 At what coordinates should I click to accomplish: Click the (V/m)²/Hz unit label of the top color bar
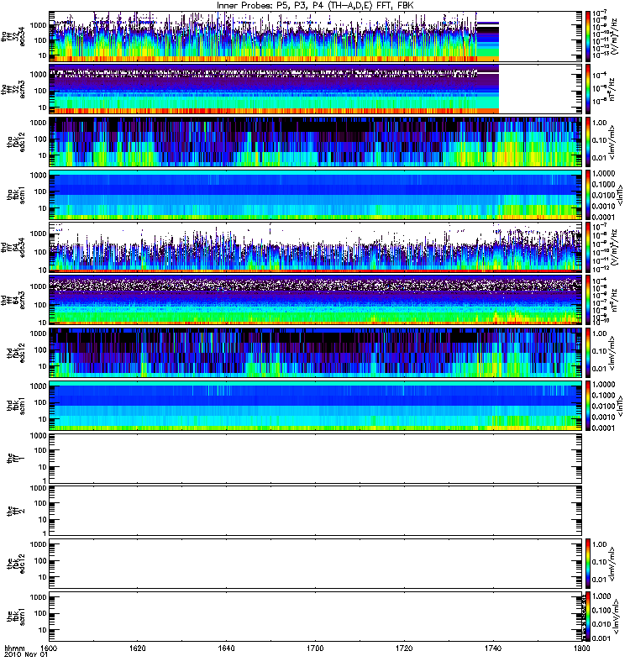(x=613, y=36)
